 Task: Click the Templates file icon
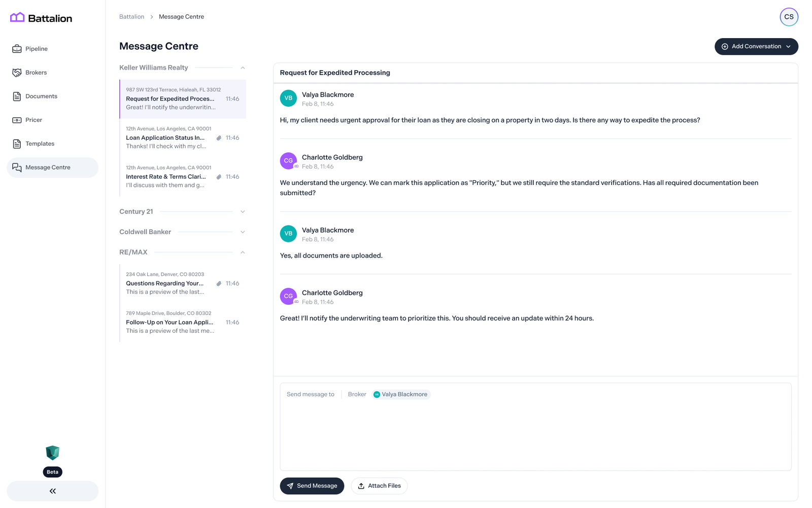pyautogui.click(x=17, y=144)
